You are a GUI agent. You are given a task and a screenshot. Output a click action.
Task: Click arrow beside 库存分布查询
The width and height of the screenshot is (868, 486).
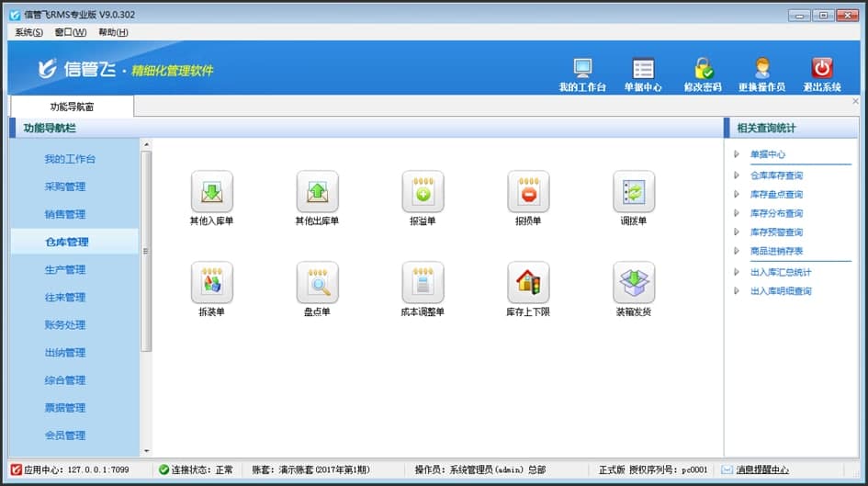[x=737, y=213]
